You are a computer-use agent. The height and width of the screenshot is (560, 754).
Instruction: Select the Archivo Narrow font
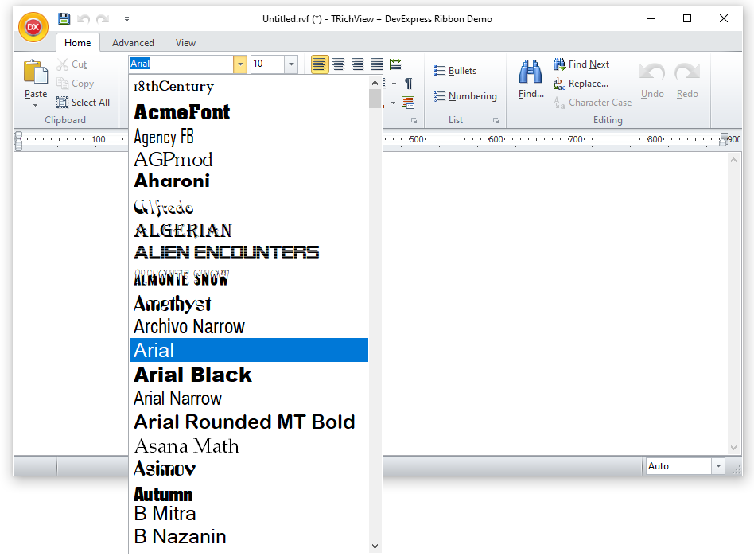coord(249,327)
